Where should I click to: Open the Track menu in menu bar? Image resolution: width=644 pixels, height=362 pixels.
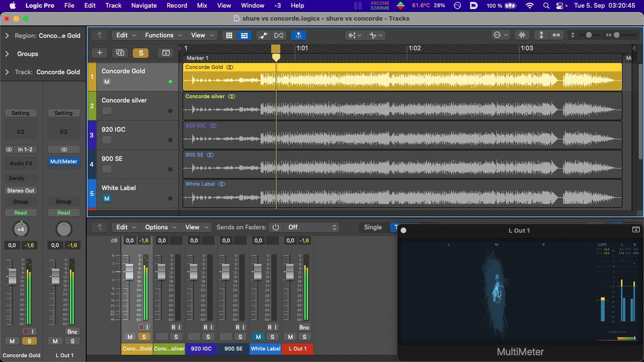tap(113, 6)
